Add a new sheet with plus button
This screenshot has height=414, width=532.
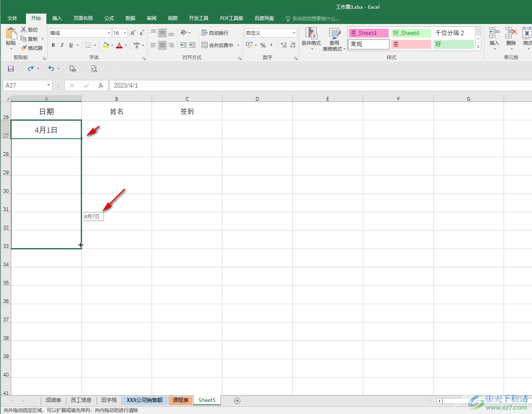coord(237,400)
